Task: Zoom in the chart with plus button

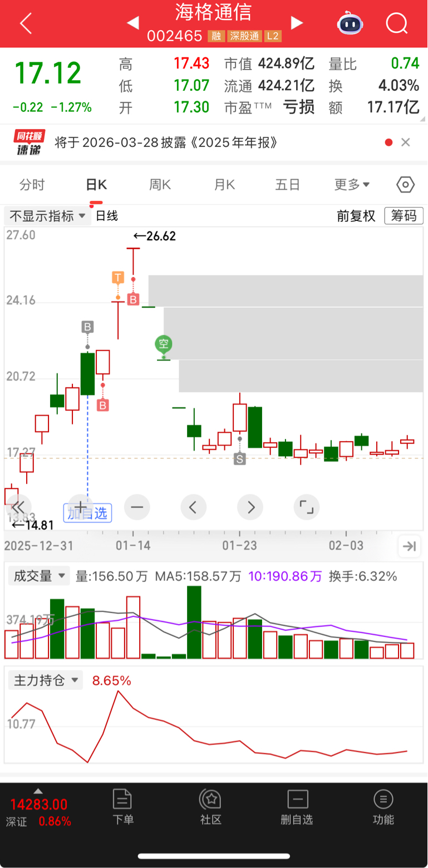Action: click(x=81, y=507)
